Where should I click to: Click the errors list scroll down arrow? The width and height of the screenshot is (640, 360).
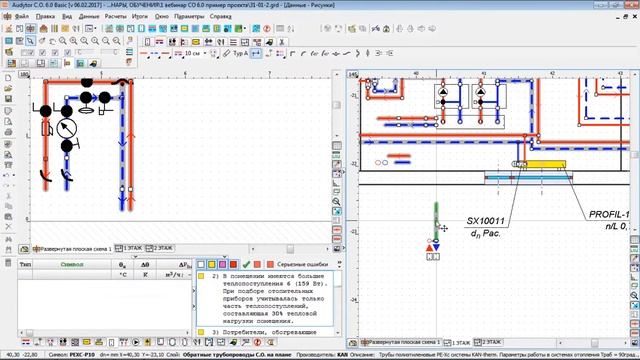(338, 332)
